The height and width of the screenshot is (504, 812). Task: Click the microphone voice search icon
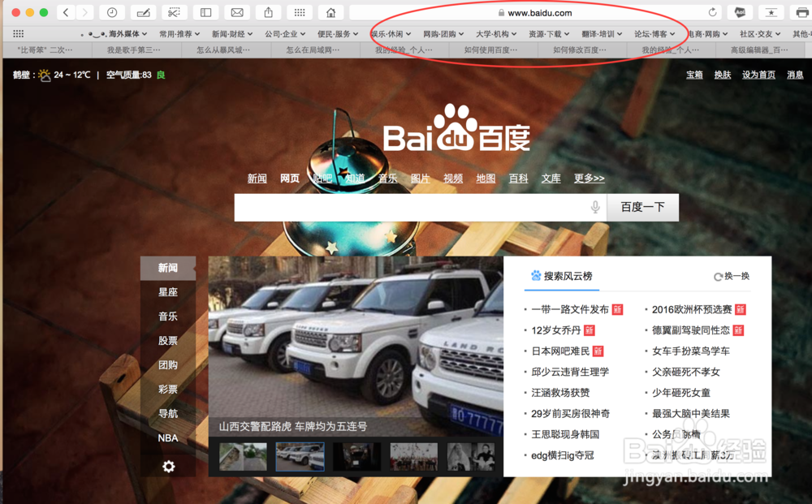click(595, 207)
